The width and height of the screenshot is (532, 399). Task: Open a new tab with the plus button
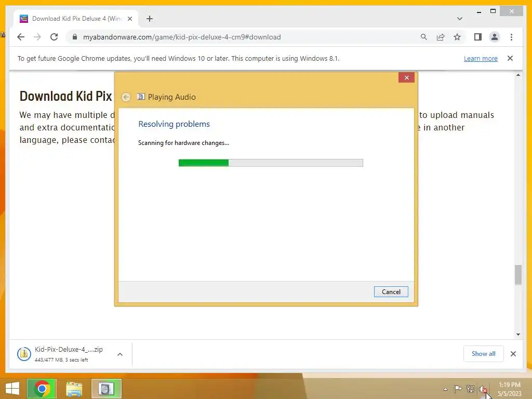click(x=150, y=19)
